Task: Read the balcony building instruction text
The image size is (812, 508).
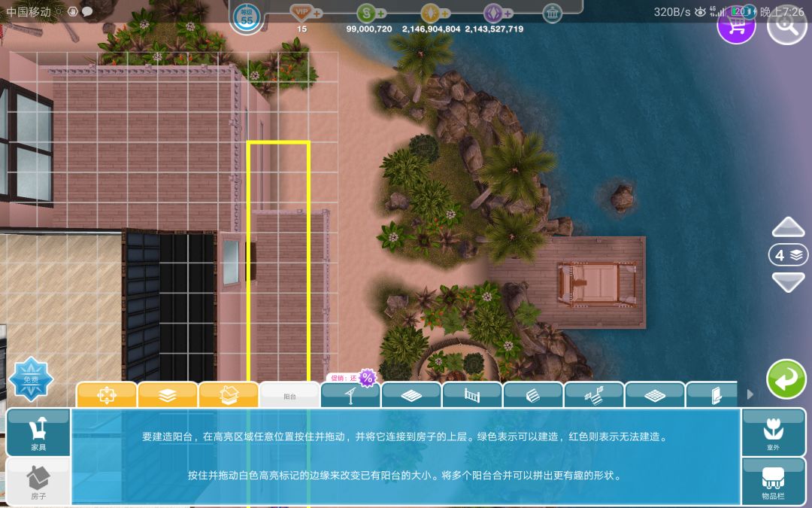Action: (x=405, y=437)
